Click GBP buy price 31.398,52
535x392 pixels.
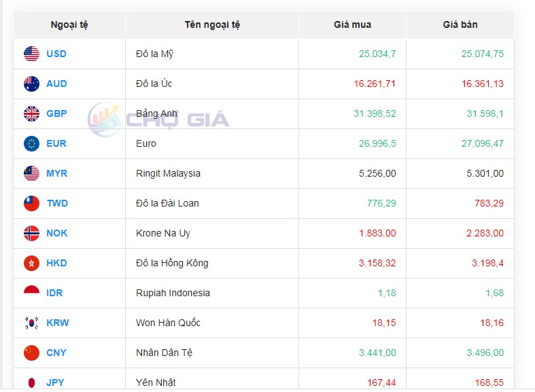click(375, 113)
